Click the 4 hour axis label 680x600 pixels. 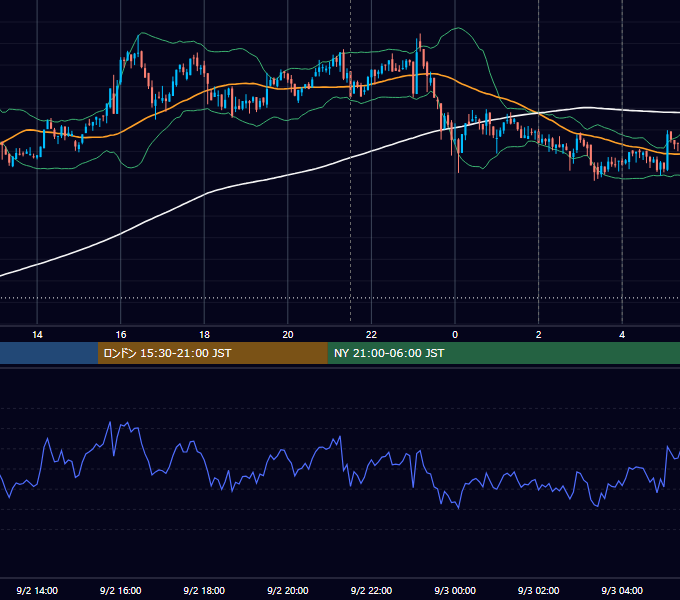coord(622,335)
